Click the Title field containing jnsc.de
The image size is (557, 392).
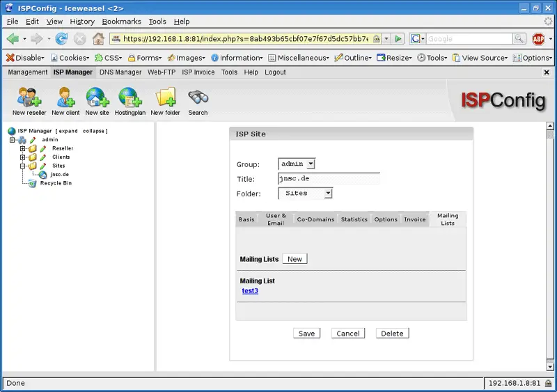tap(329, 178)
